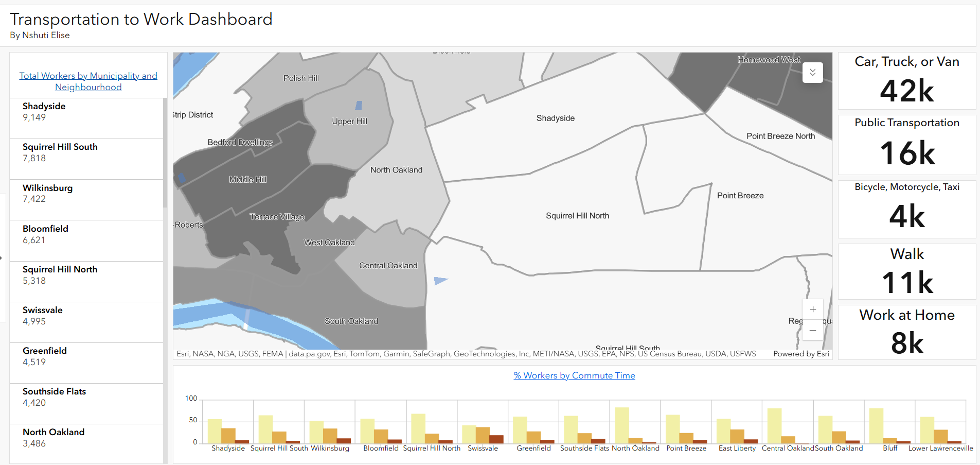Screen dimensions: 980x465
Task: Open Total Workers by Municipality and Neighbourhood link
Action: (88, 81)
